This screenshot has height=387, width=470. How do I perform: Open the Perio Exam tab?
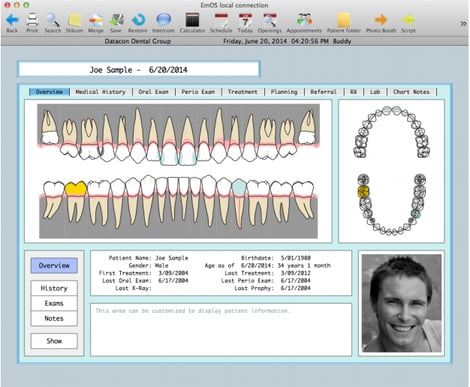tap(198, 92)
